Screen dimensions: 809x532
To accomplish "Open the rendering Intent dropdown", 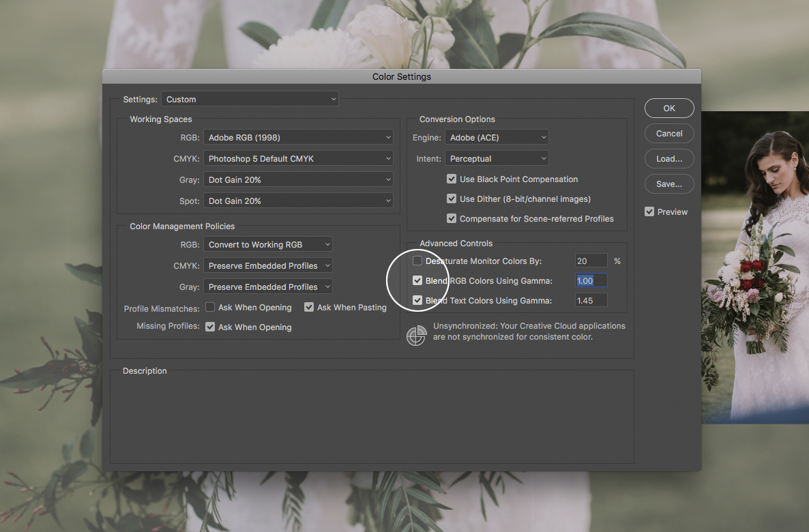I will [497, 158].
